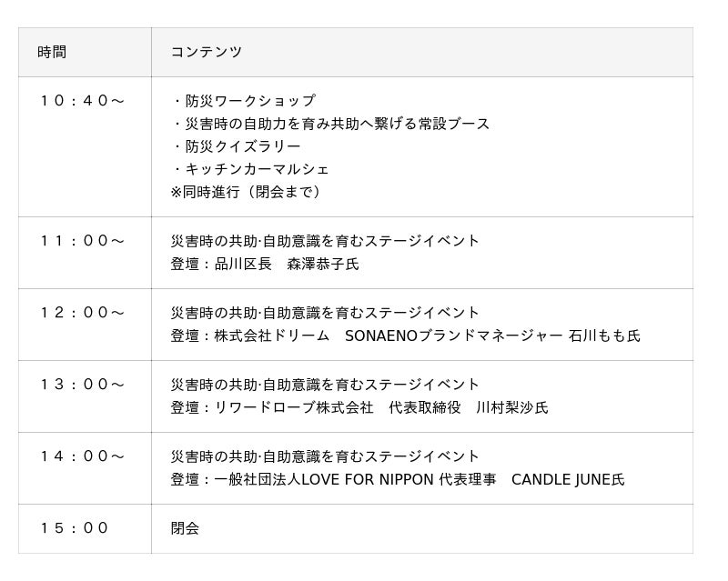Screen dimensions: 728x581
Task: Click the キッチンカーマルシェ entry
Action: (x=251, y=169)
